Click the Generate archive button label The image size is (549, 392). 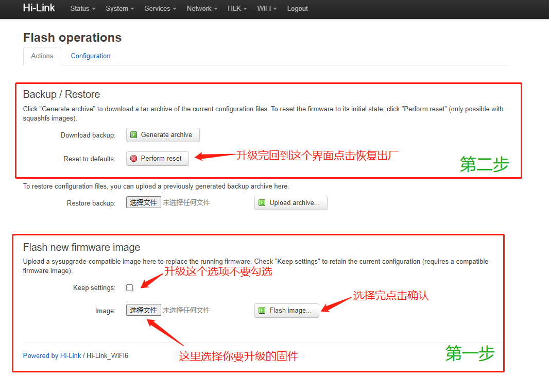[x=166, y=135]
